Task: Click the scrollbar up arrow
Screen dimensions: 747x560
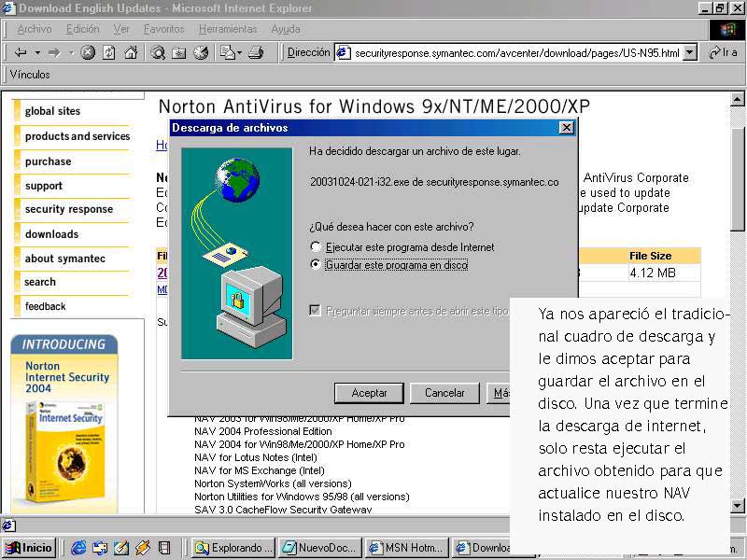Action: click(x=737, y=100)
